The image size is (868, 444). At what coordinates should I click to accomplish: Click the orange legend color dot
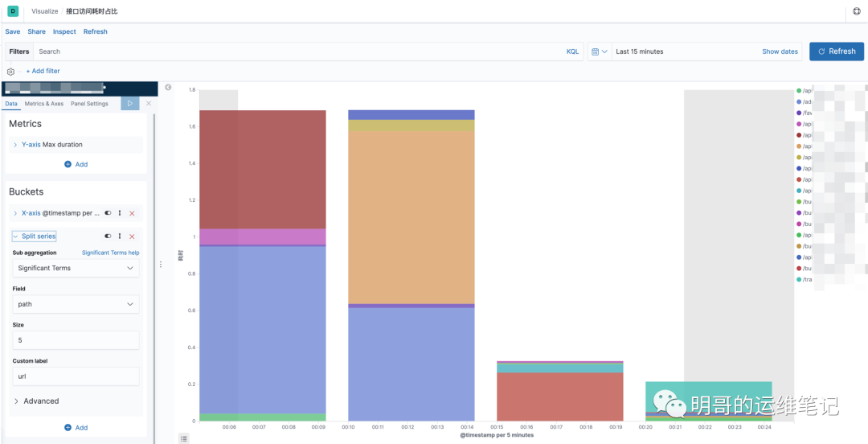pos(799,146)
